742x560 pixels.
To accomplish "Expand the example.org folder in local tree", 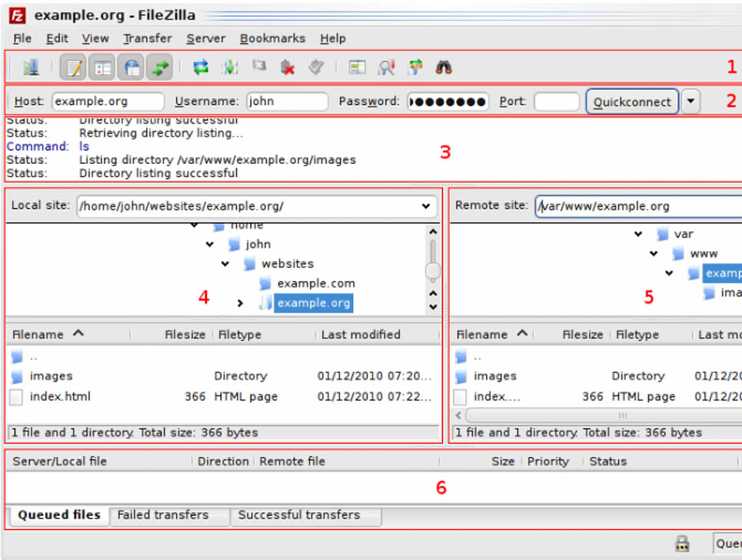I will (x=241, y=303).
